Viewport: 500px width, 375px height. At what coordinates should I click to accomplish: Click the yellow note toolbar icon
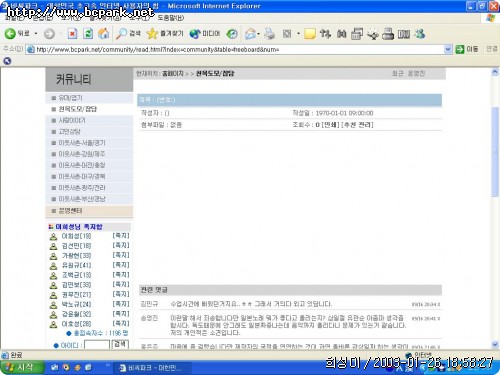tap(310, 34)
